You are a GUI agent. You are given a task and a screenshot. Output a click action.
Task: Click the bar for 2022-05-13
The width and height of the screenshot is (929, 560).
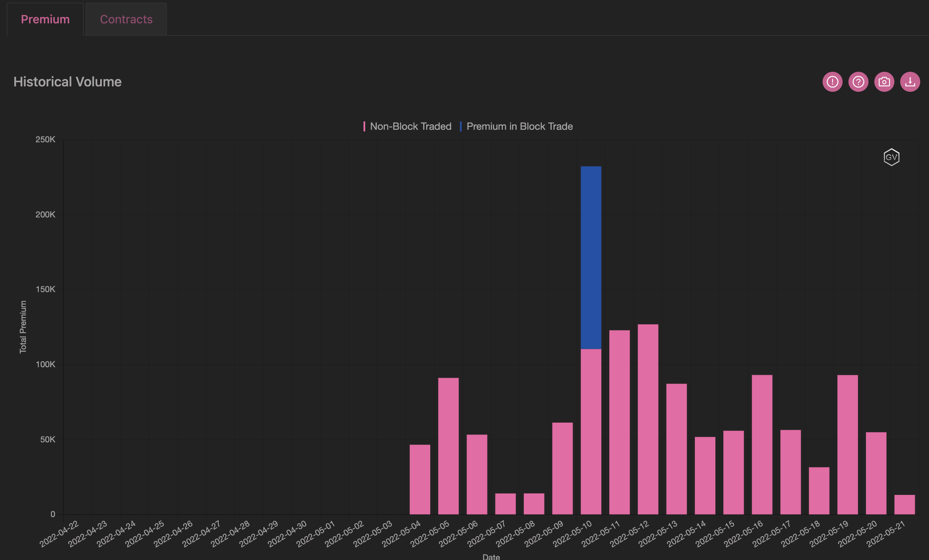point(677,449)
